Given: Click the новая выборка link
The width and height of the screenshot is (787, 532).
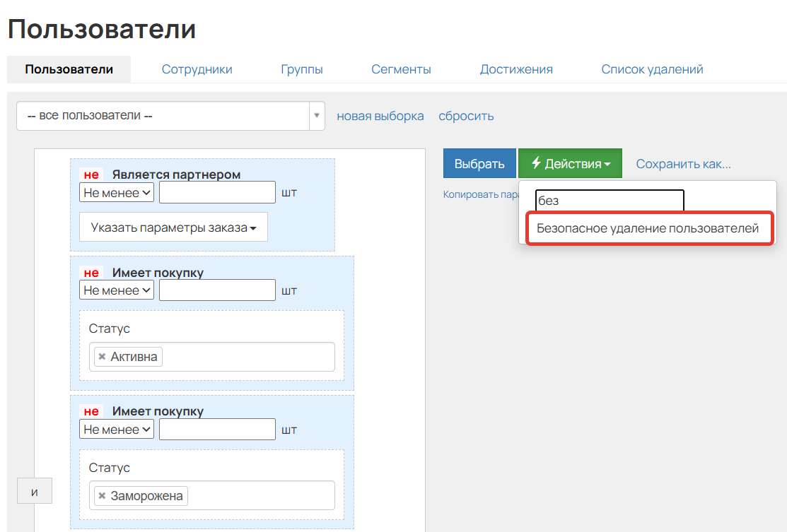Looking at the screenshot, I should coord(379,115).
